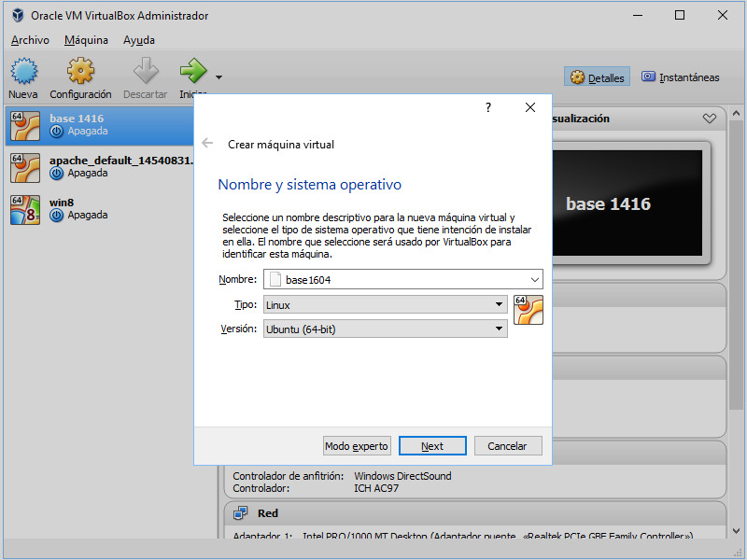Collapse the Previsualización panel chevron
Image resolution: width=747 pixels, height=560 pixels.
(710, 119)
